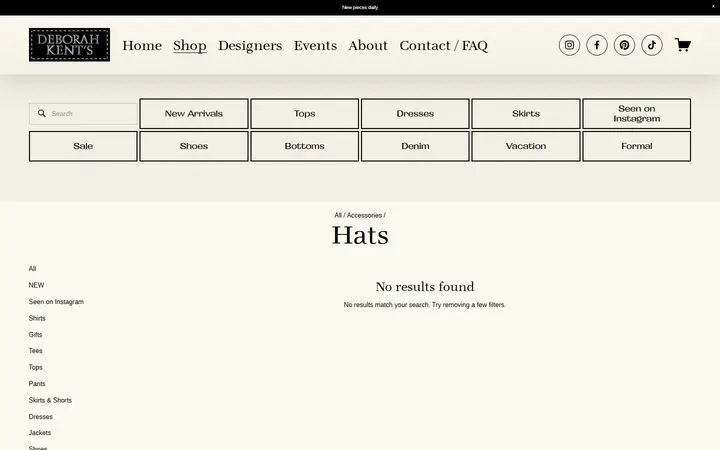Open the About page
Viewport: 720px width, 450px height.
(368, 45)
